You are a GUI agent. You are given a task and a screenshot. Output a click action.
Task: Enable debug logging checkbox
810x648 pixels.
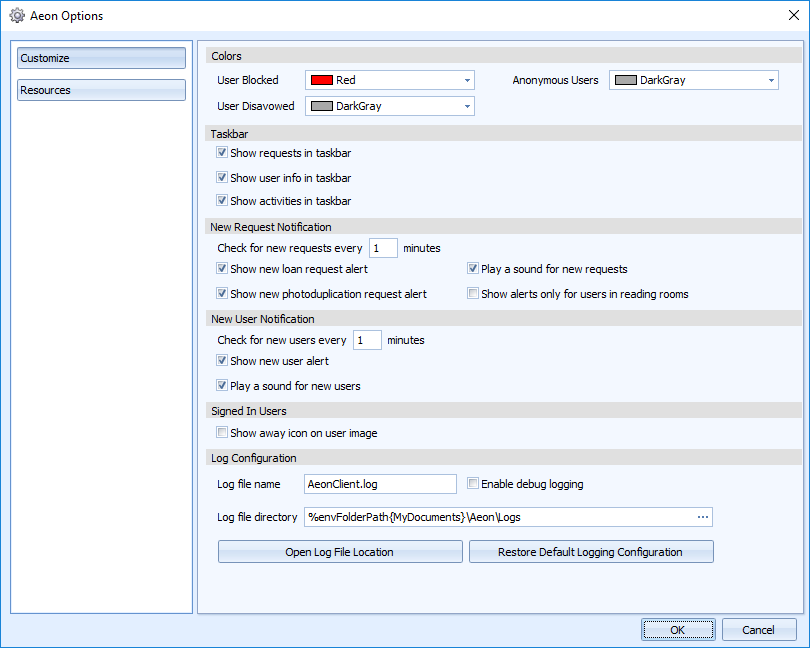[x=473, y=484]
